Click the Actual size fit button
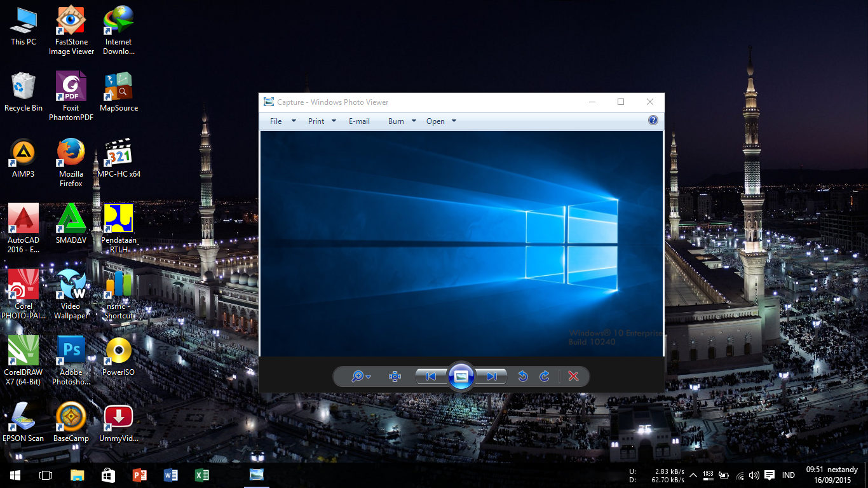The width and height of the screenshot is (868, 488). [395, 376]
